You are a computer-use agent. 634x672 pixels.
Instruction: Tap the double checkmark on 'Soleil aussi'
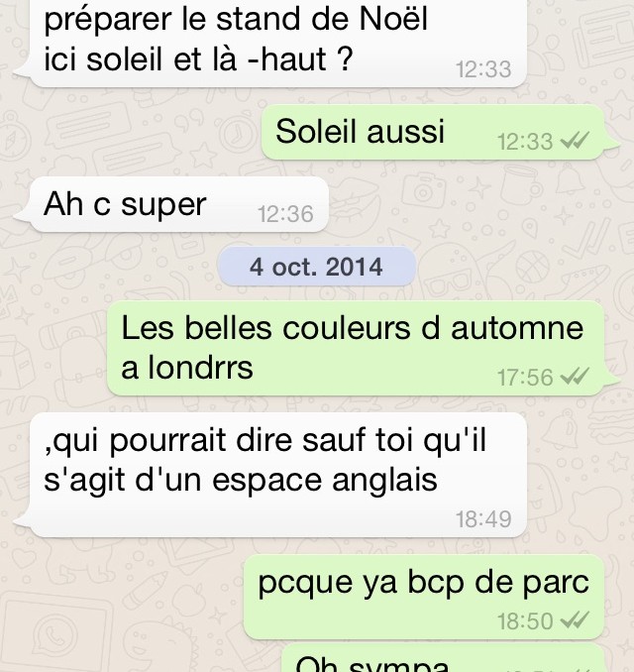pos(575,141)
